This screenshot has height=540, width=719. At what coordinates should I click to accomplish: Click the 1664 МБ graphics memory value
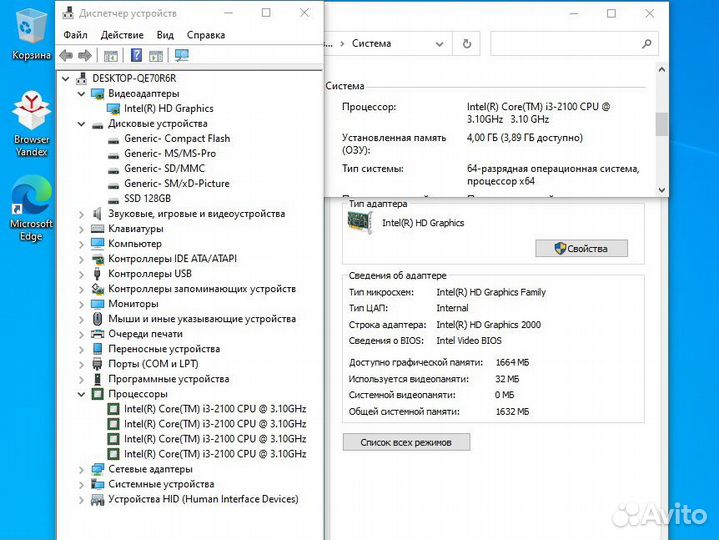(512, 363)
